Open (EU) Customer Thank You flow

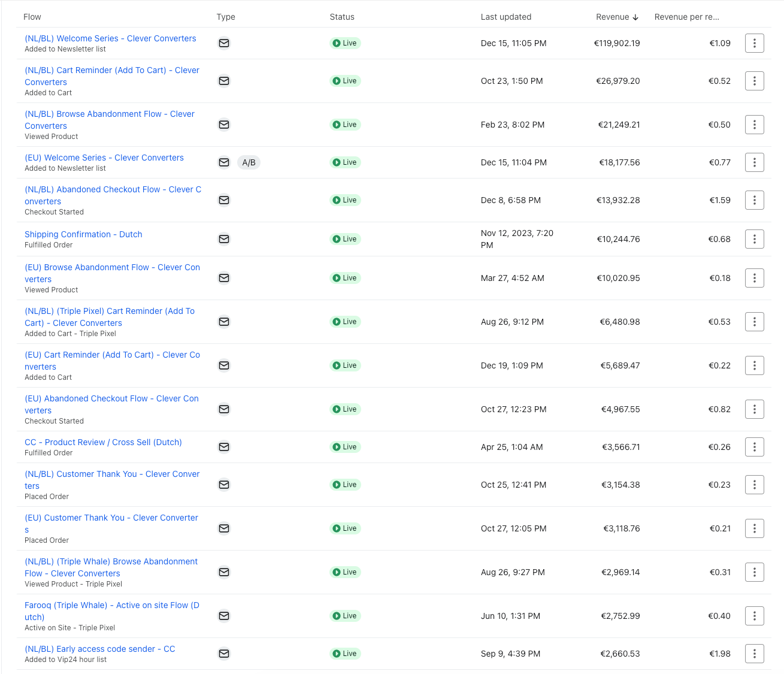pyautogui.click(x=111, y=524)
